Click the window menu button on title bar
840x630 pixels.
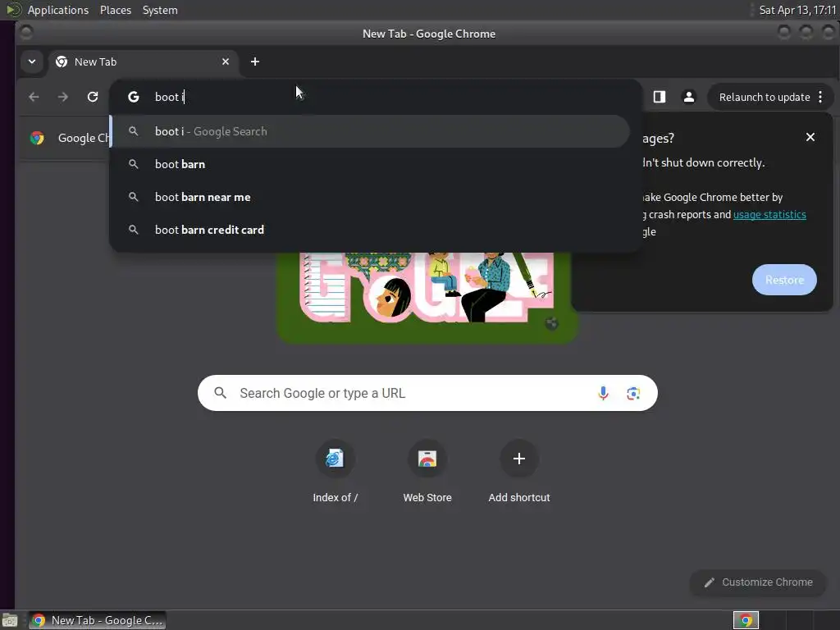[26, 33]
